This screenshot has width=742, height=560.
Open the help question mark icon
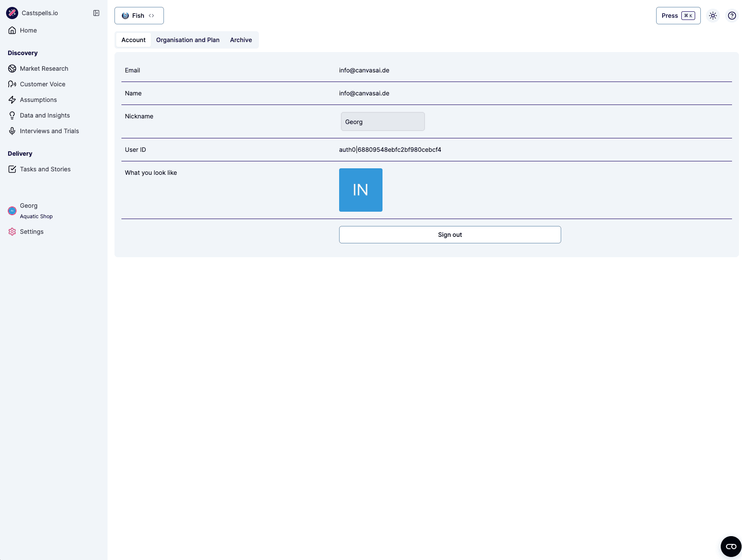pyautogui.click(x=732, y=15)
